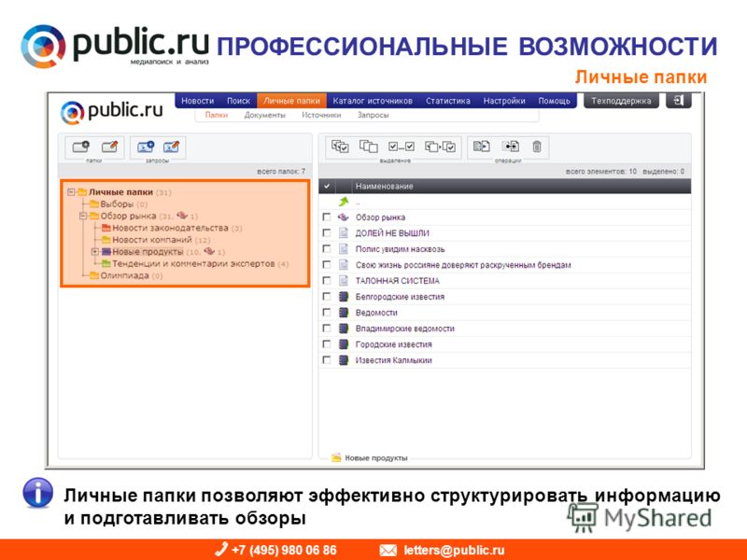747x560 pixels.
Task: Click the folder icon beside Новые продукты footer
Action: click(336, 457)
